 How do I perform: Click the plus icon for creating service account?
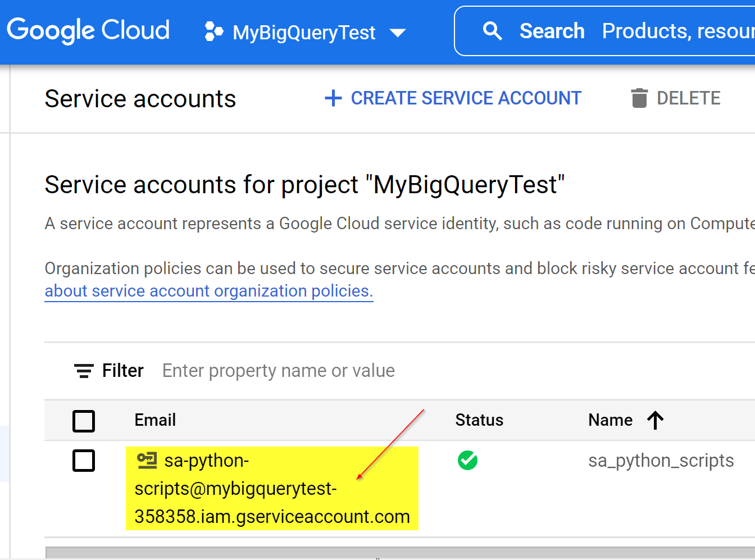pos(333,98)
